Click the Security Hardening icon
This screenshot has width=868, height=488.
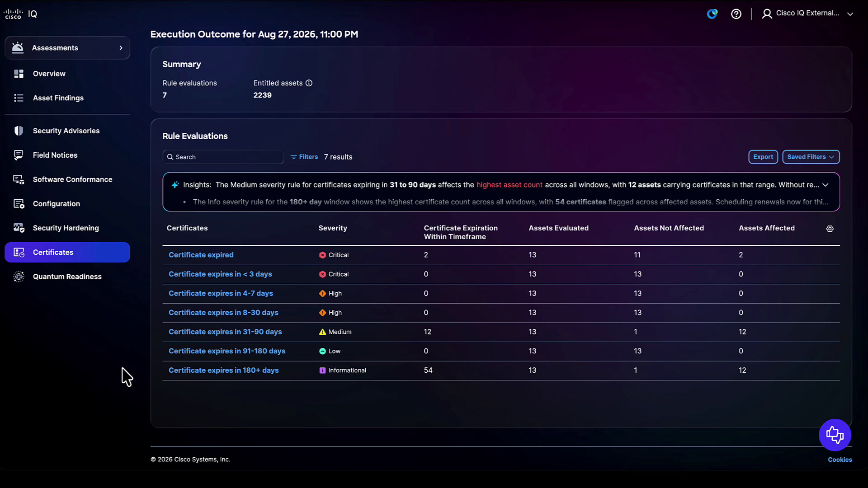coord(19,228)
